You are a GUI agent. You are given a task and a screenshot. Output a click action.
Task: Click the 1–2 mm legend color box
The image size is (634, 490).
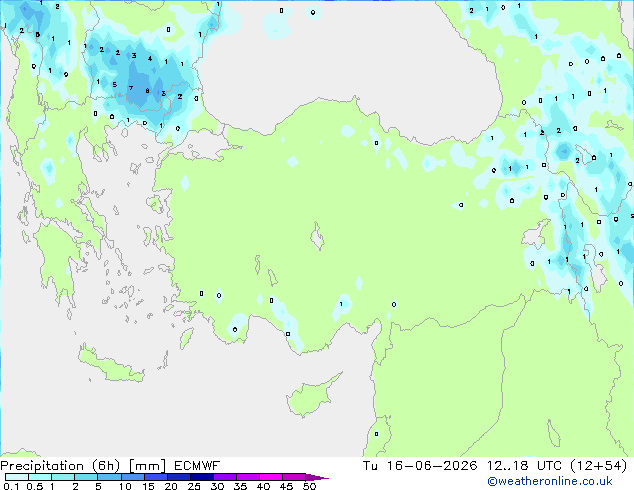(x=63, y=477)
